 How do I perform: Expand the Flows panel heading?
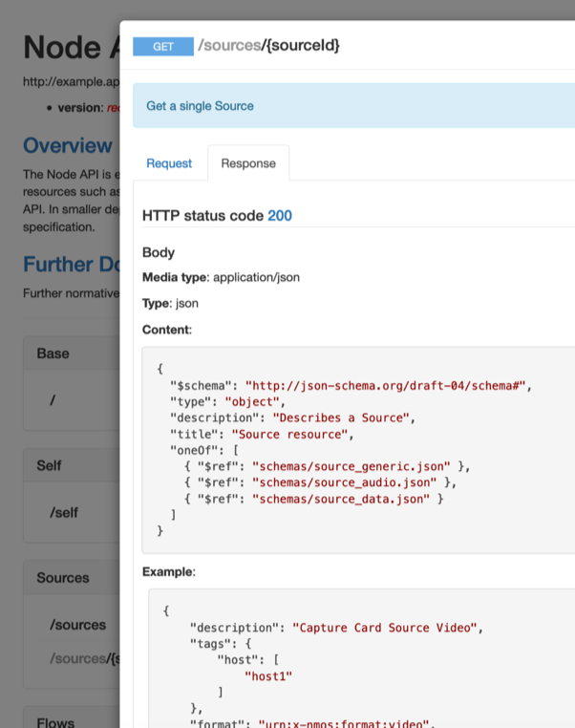[57, 720]
